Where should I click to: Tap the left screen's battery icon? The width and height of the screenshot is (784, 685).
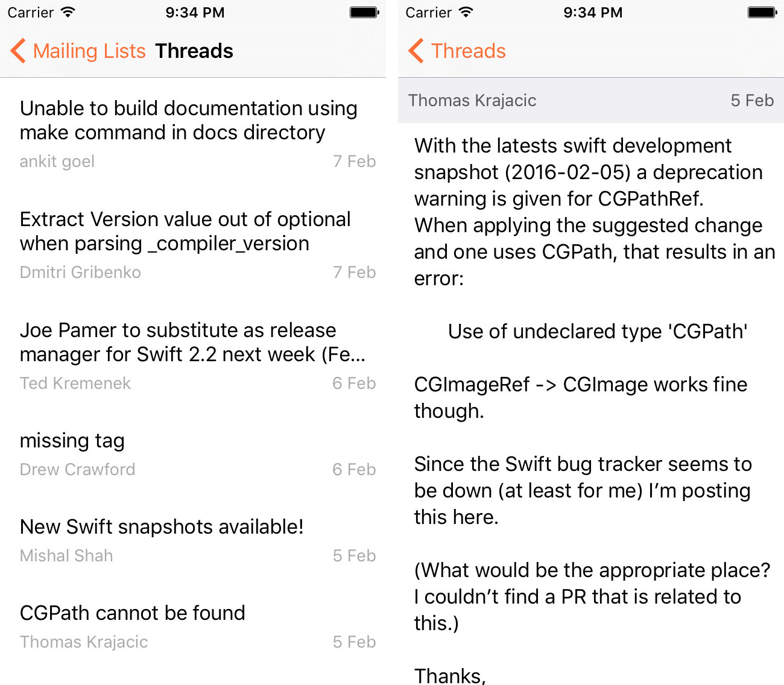tap(364, 12)
